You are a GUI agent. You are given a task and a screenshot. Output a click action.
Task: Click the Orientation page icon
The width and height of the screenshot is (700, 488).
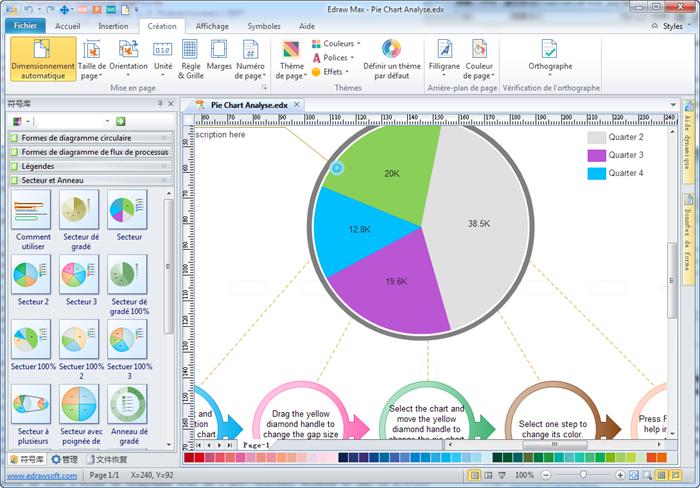128,49
